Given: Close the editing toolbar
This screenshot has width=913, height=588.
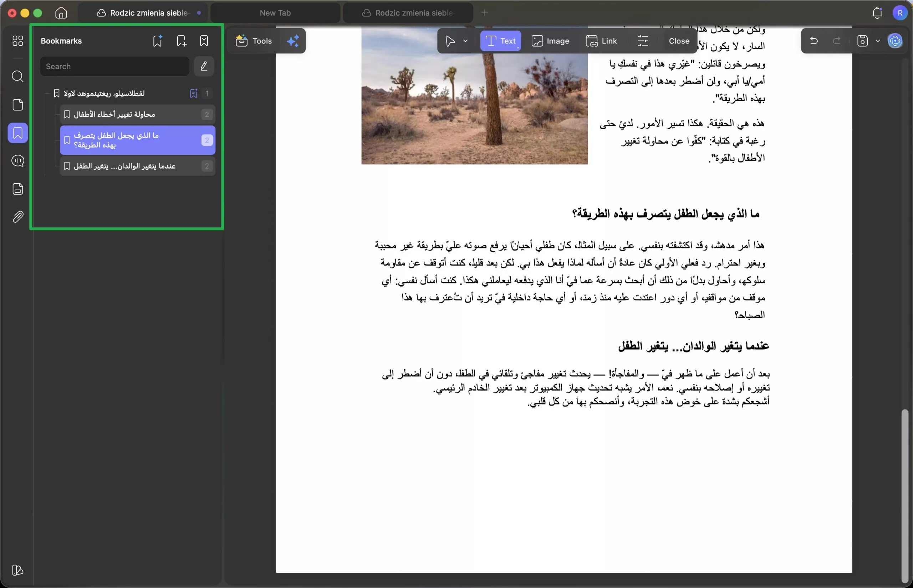Looking at the screenshot, I should pos(679,41).
